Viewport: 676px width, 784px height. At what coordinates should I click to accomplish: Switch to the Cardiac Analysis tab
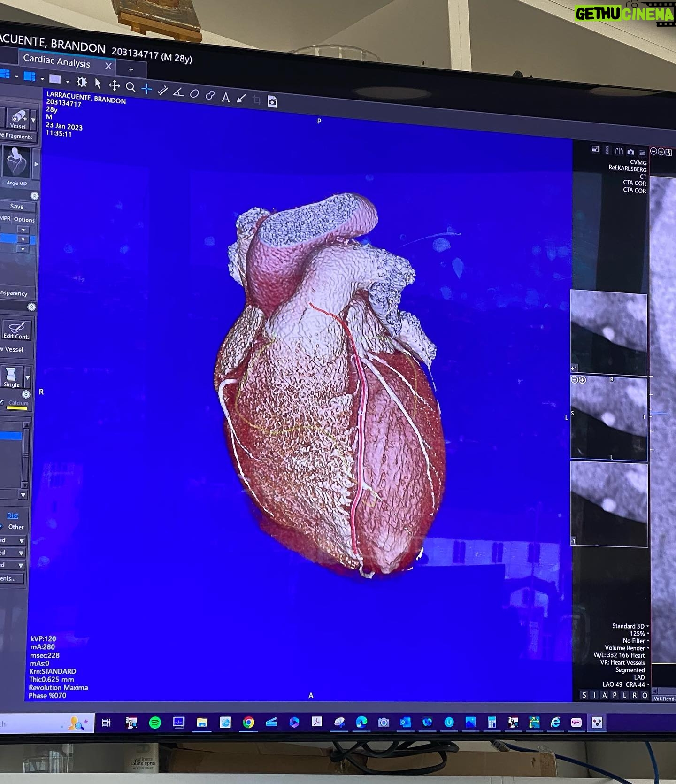56,61
